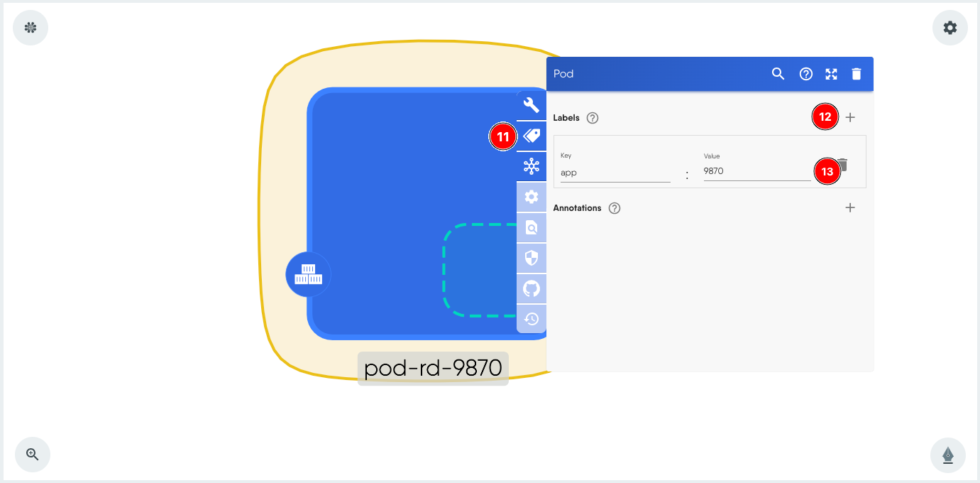Click the search icon in Pod header
980x483 pixels.
tap(778, 74)
